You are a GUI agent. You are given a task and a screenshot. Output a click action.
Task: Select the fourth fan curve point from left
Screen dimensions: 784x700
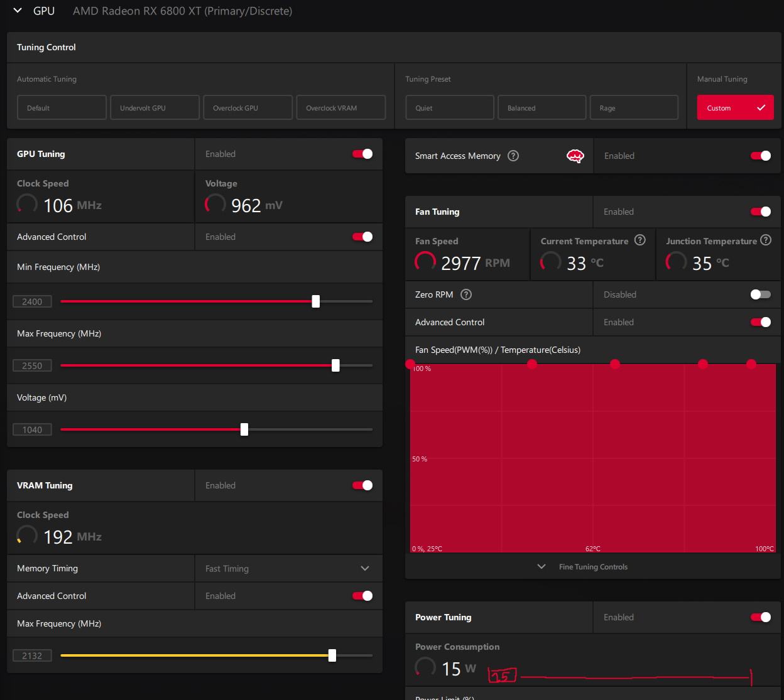(x=703, y=363)
